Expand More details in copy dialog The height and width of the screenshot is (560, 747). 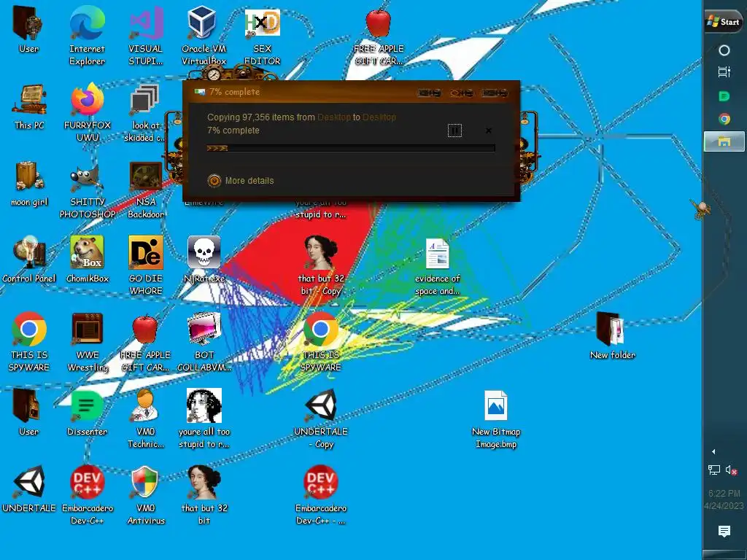pyautogui.click(x=241, y=181)
